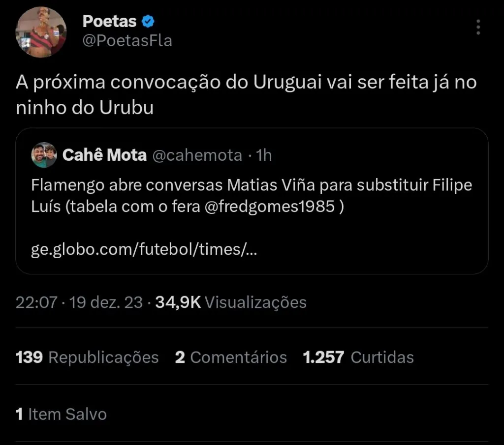Image resolution: width=504 pixels, height=445 pixels.
Task: Click the 19 dez. 23 date
Action: tap(106, 302)
